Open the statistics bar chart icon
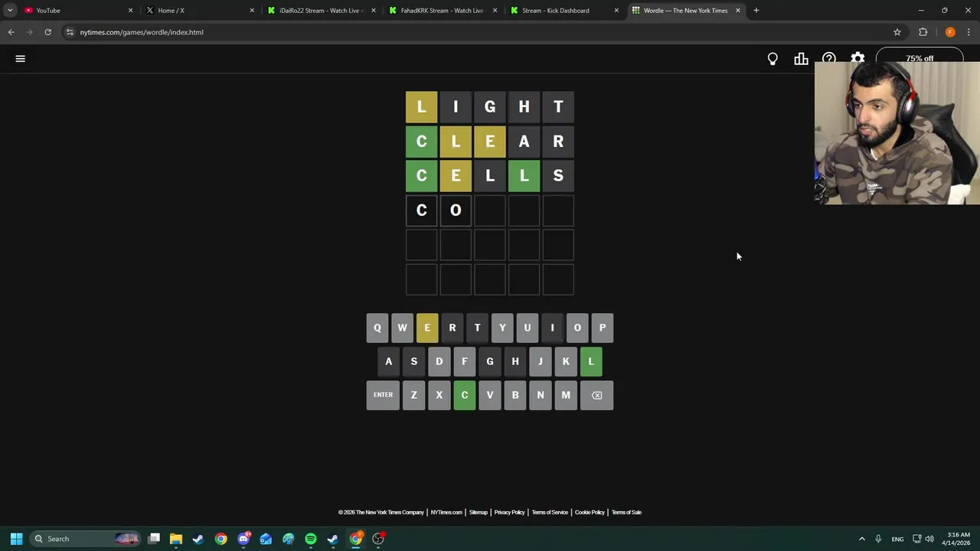Screen dimensions: 980x551 tap(801, 59)
